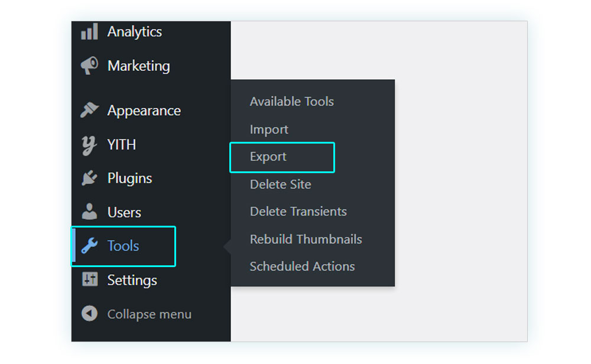
Task: Open the Users menu label
Action: (124, 213)
